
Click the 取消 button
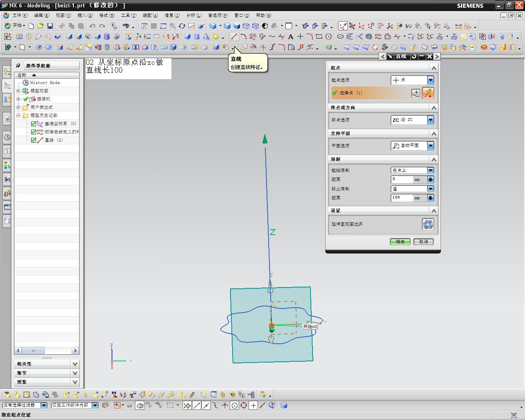[424, 242]
